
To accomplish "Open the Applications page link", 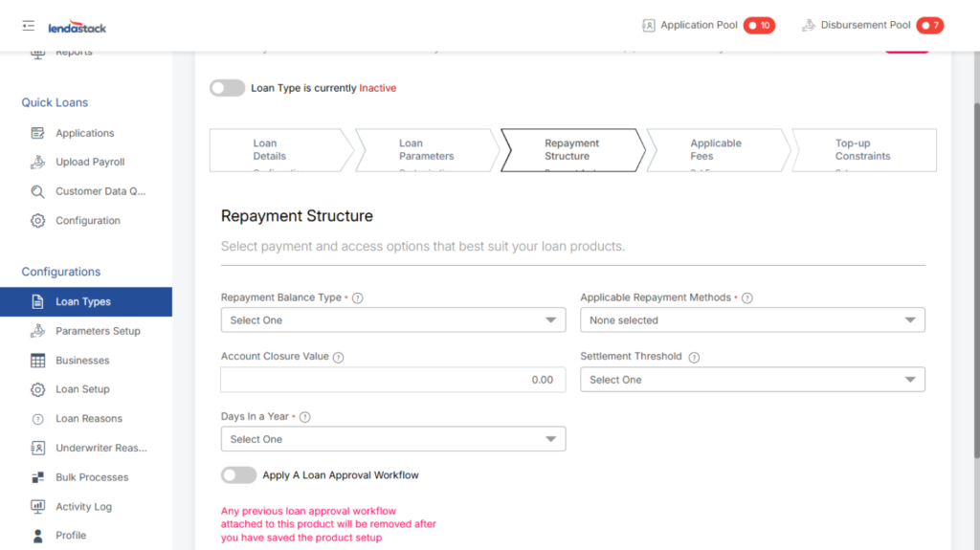I will (x=84, y=133).
